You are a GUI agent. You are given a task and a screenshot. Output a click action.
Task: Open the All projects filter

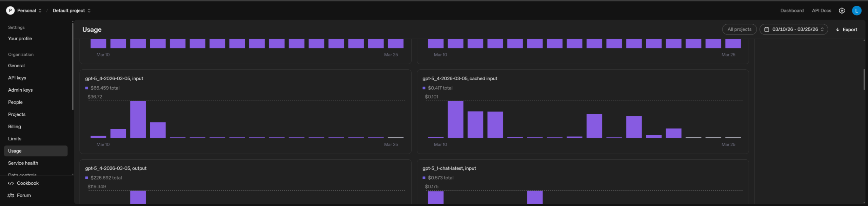[x=739, y=29]
